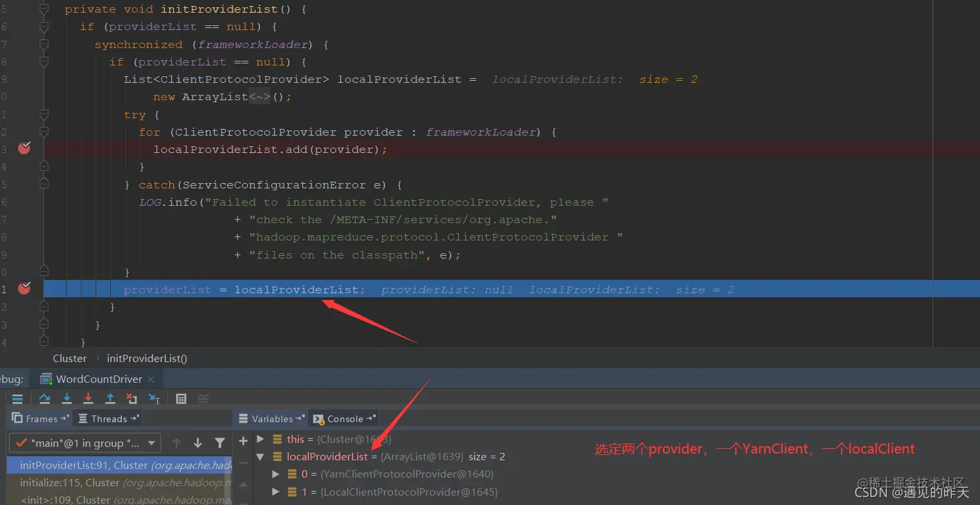Image resolution: width=980 pixels, height=505 pixels.
Task: Collapse the outer if (providerList == null) fold
Action: pos(43,27)
